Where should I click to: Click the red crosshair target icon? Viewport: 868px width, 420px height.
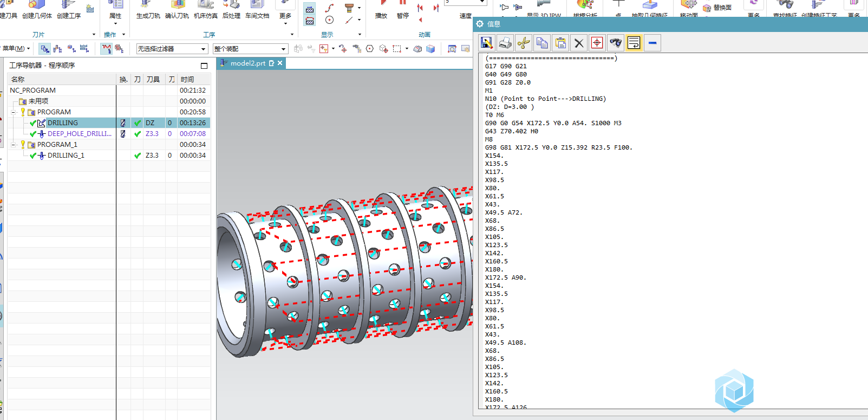[597, 43]
